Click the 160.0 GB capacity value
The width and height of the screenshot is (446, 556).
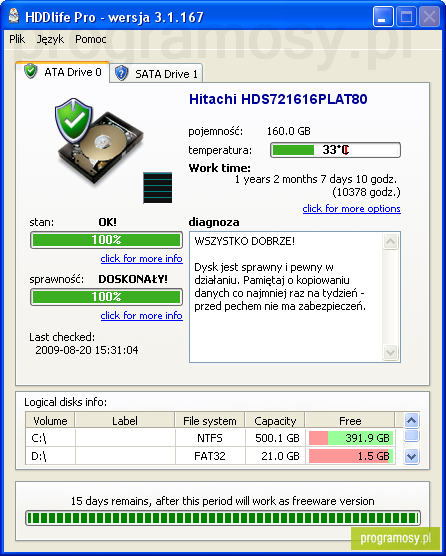[x=288, y=131]
